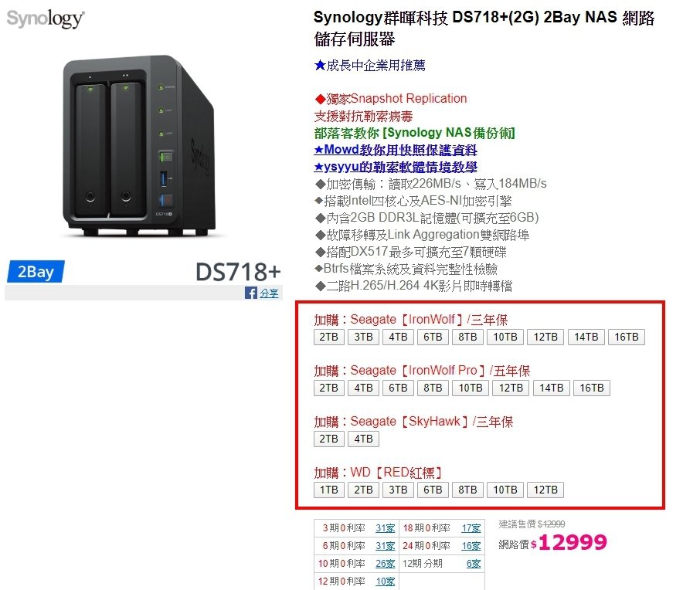Select the 16TB Seagate IronWolf add-on

(x=627, y=337)
